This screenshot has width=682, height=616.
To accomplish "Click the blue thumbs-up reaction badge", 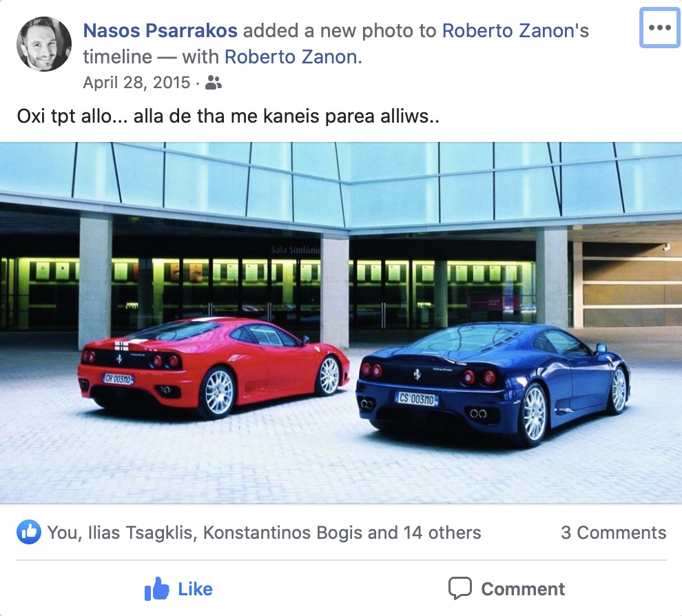I will [29, 532].
